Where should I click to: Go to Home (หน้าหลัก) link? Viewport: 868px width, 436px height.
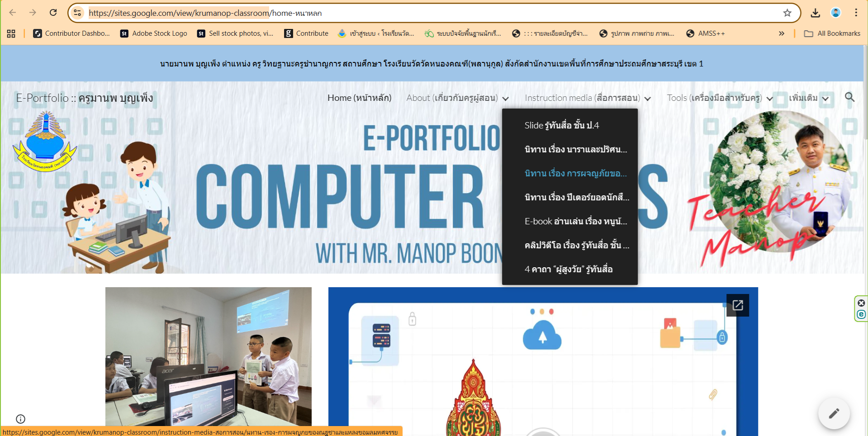tap(359, 98)
